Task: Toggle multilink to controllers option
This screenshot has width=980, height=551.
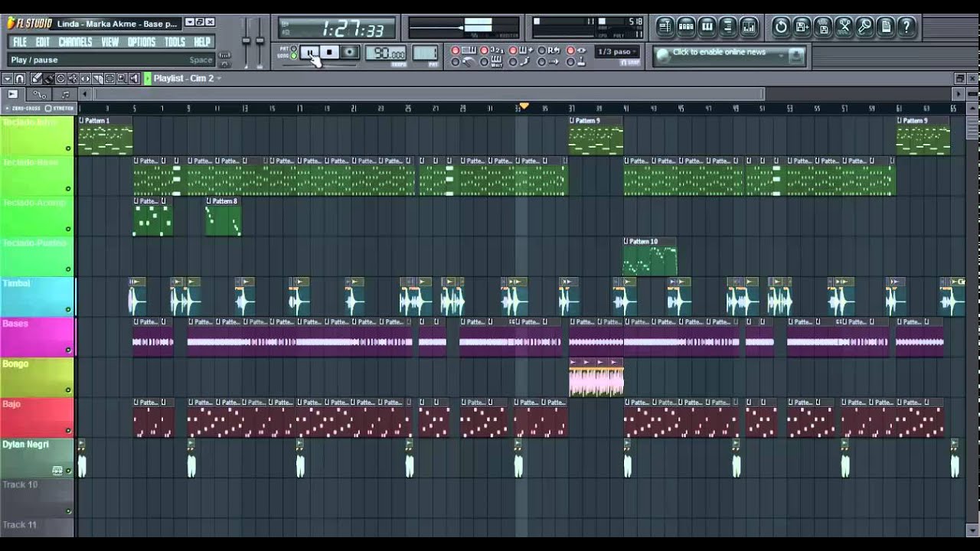Action: 570,62
